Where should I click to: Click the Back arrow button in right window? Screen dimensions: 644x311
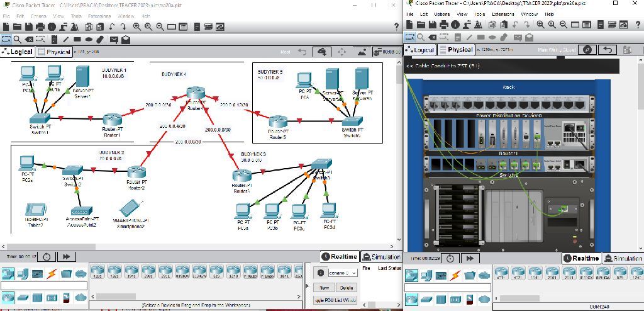607,50
